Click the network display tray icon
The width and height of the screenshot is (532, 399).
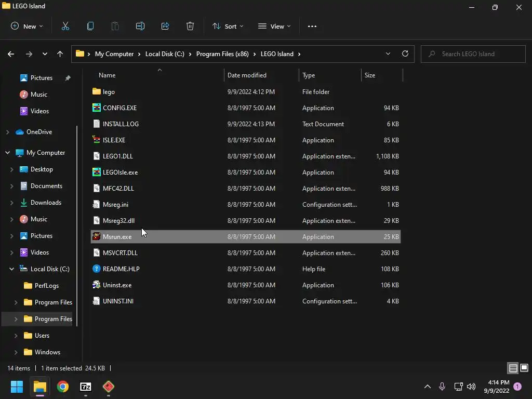[x=458, y=386]
